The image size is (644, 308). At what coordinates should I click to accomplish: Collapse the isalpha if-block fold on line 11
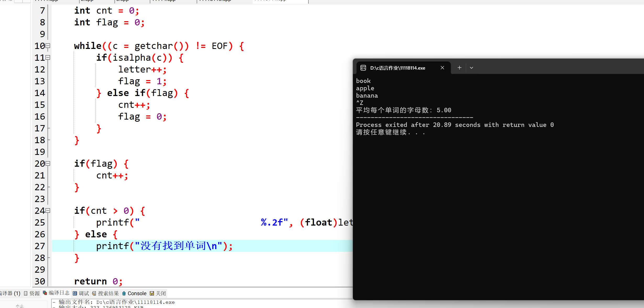(48, 58)
